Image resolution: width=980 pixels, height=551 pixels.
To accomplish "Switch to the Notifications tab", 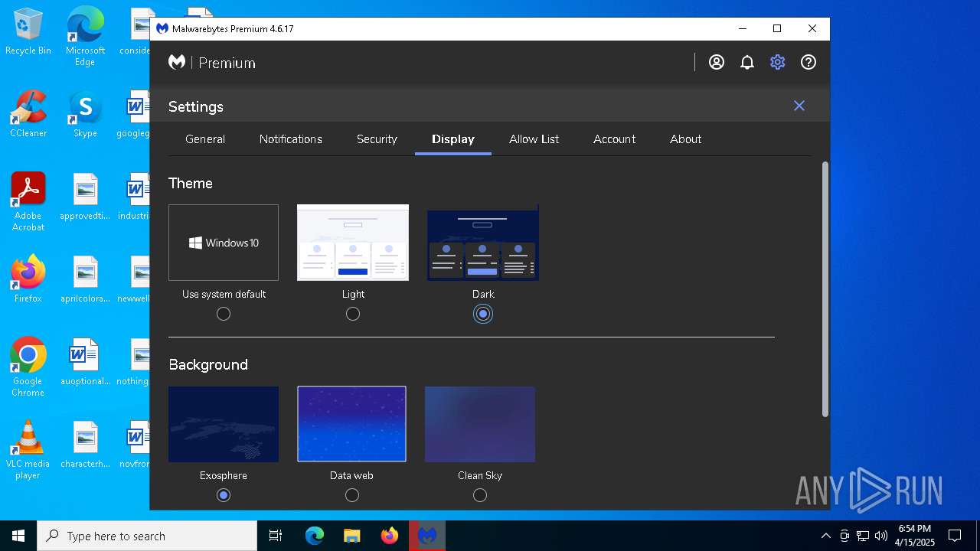I will [290, 139].
